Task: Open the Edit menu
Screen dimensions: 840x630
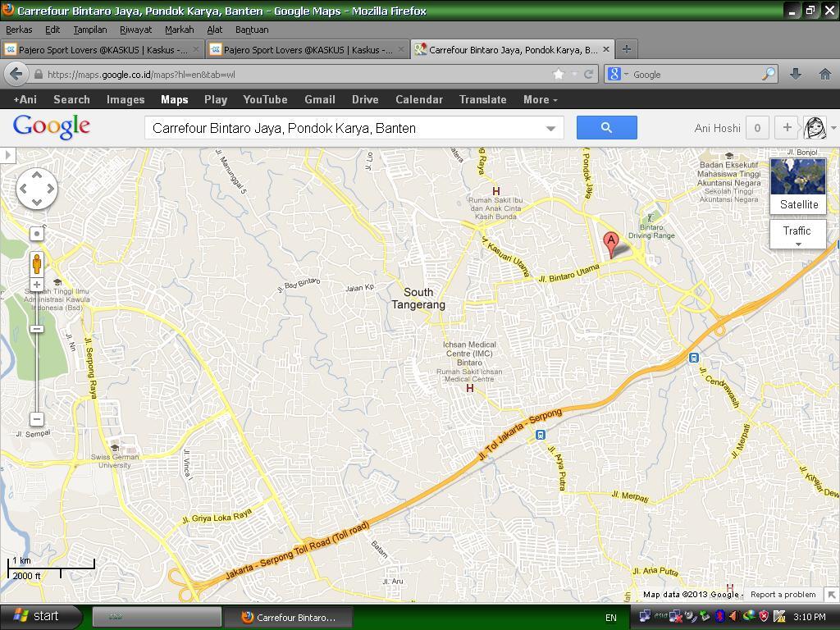Action: coord(52,30)
